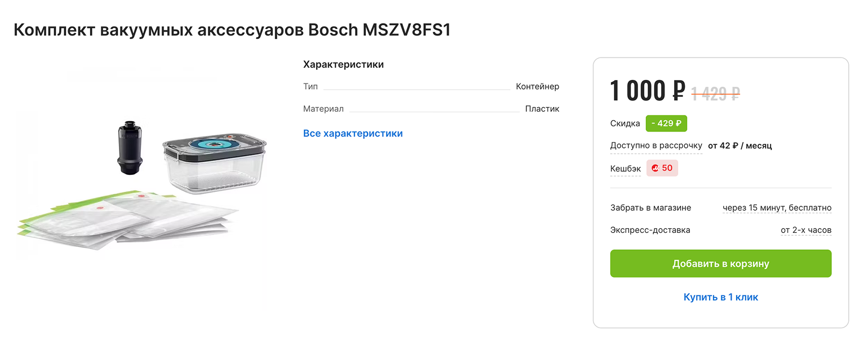Add the product to cart with Добавить в корзину
This screenshot has height=362, width=868.
tap(720, 264)
